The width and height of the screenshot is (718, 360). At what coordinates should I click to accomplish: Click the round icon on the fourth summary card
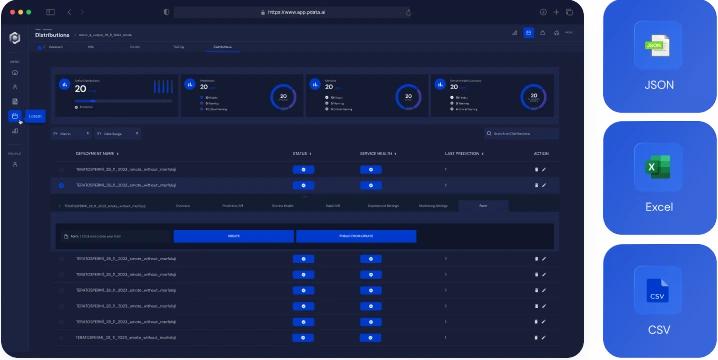click(440, 84)
